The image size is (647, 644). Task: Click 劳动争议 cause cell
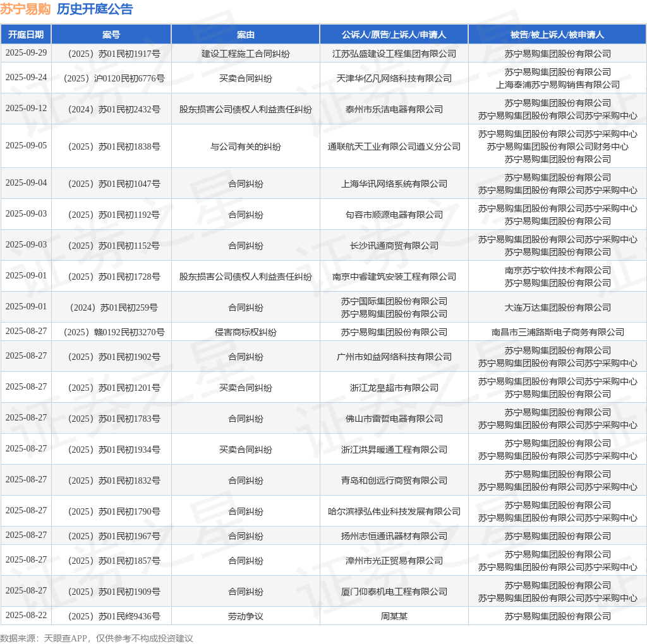click(x=246, y=617)
